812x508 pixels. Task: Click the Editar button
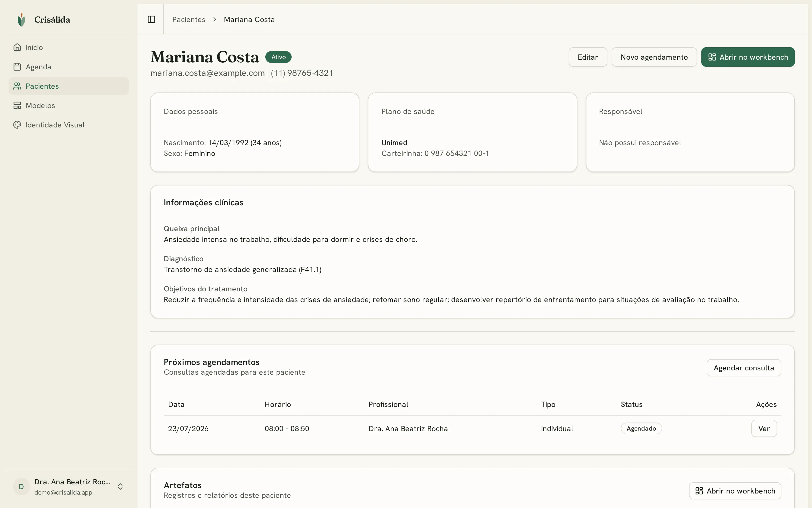[x=588, y=57]
